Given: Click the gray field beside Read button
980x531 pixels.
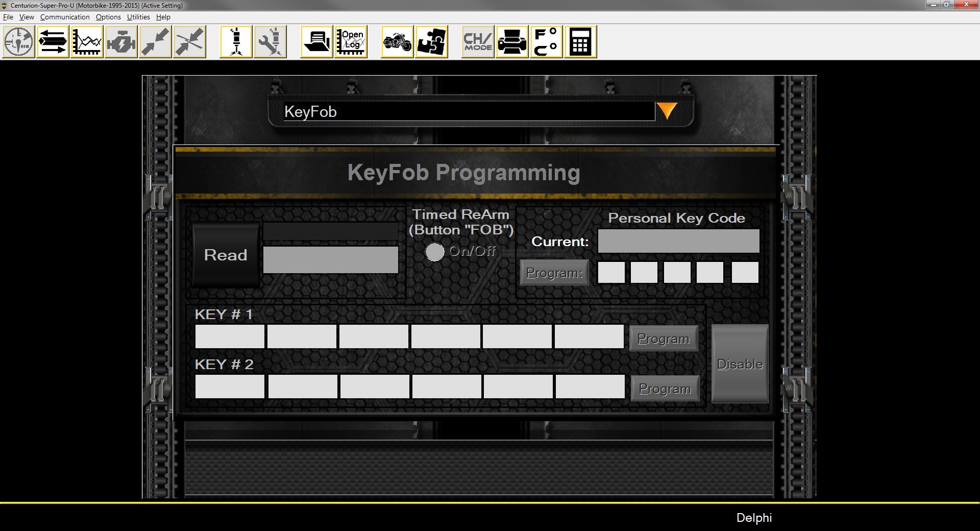Looking at the screenshot, I should pyautogui.click(x=331, y=259).
